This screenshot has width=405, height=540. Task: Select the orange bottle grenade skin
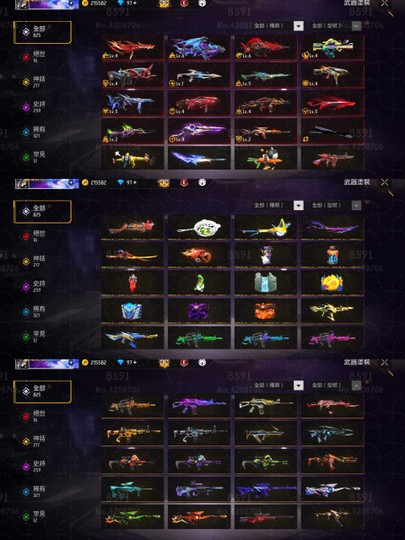[x=332, y=255]
